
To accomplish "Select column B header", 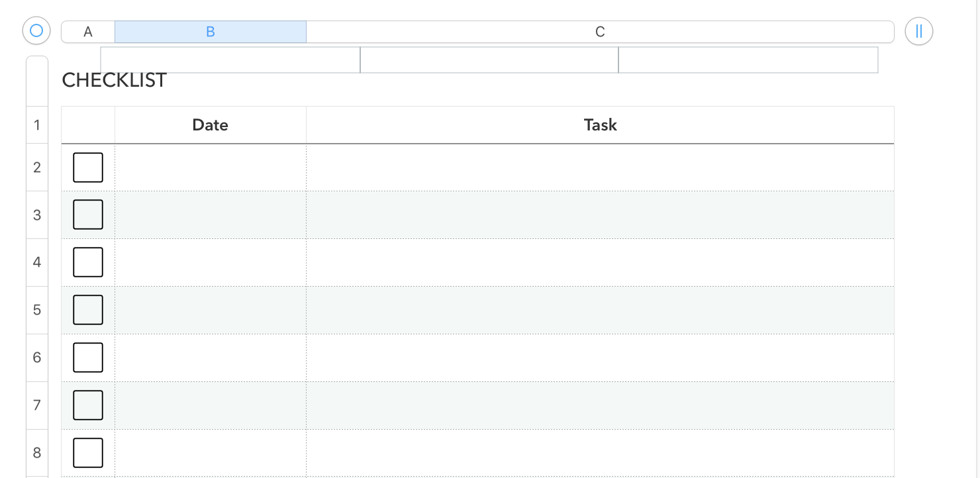I will [x=211, y=32].
